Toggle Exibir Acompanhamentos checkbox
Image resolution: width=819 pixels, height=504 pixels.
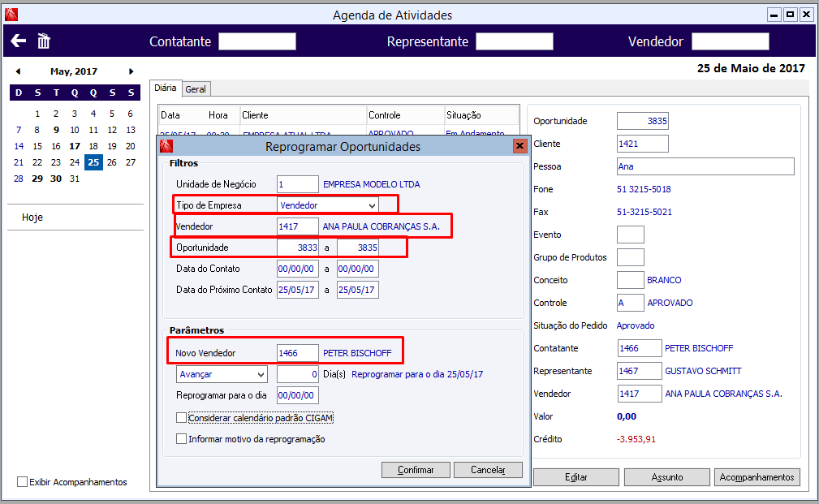pyautogui.click(x=23, y=481)
